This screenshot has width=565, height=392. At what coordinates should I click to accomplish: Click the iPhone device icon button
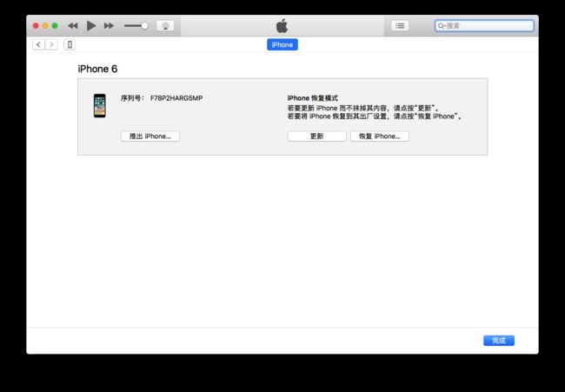coord(70,44)
